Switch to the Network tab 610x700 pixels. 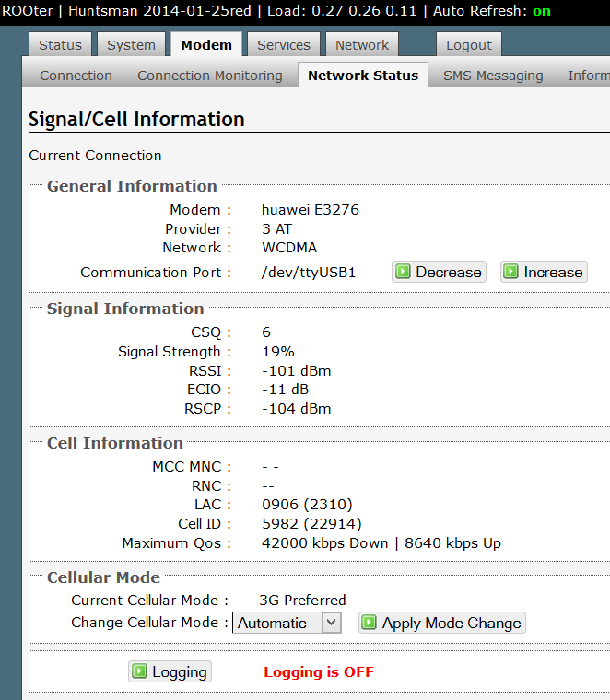pos(362,44)
